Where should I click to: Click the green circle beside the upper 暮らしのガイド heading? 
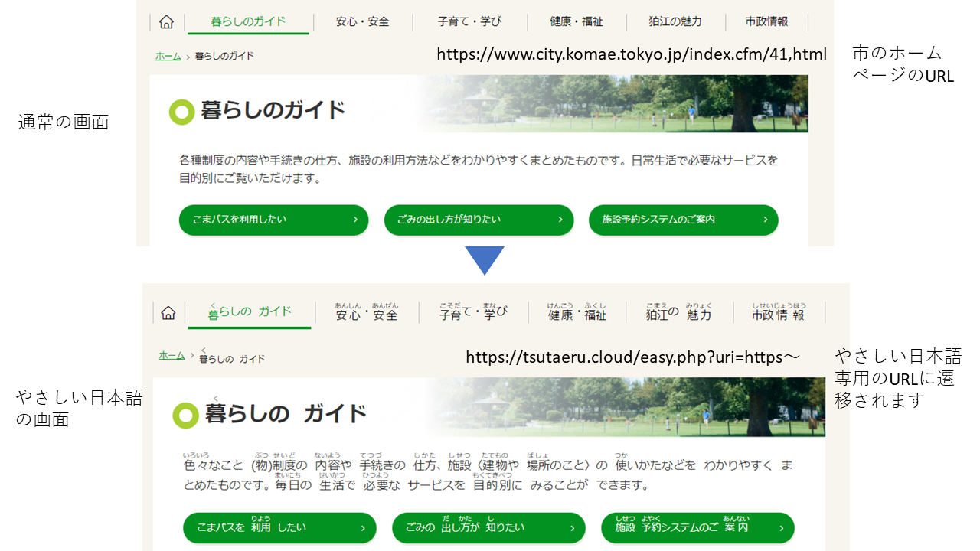click(182, 112)
